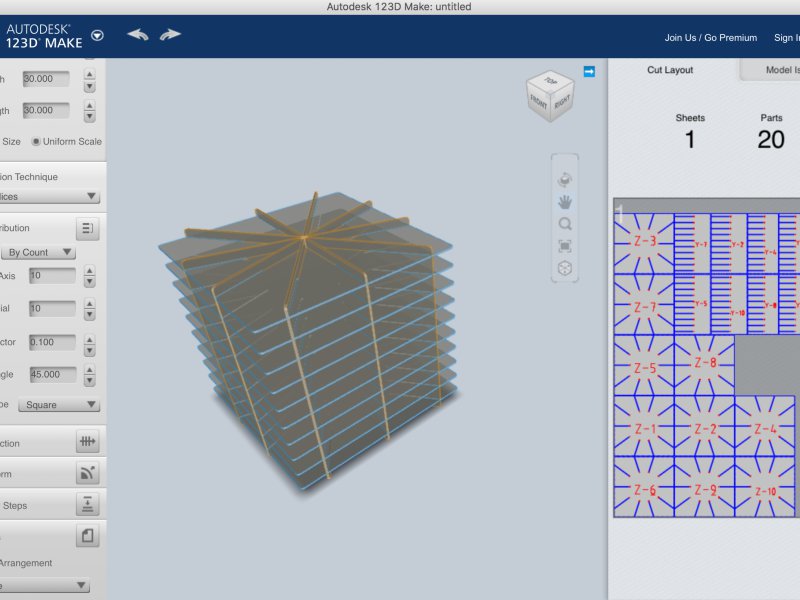Toggle perspective view with the cube icon
The image size is (800, 600).
click(565, 268)
